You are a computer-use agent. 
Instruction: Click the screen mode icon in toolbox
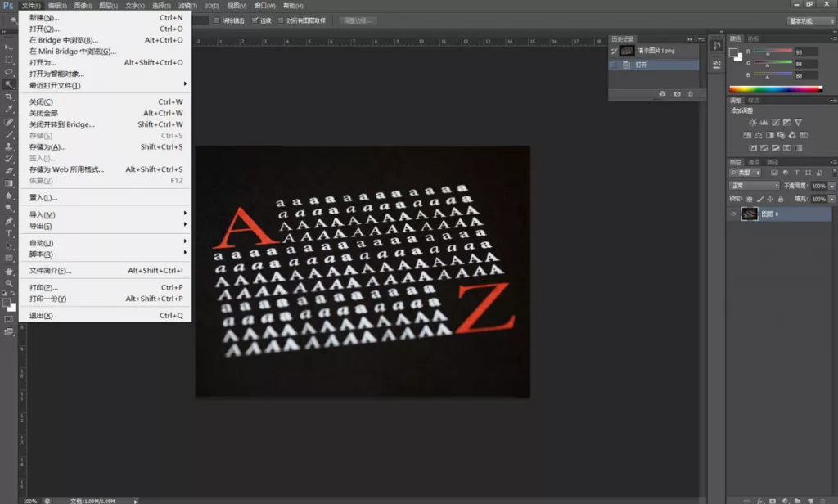tap(9, 332)
